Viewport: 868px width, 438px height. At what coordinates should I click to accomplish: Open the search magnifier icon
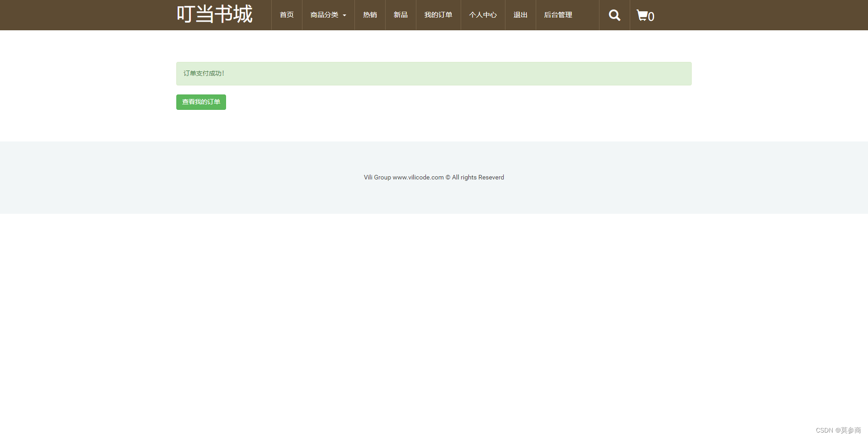pos(614,15)
